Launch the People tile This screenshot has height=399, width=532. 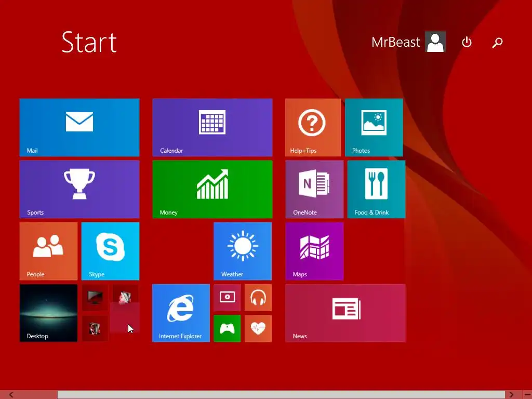point(48,251)
